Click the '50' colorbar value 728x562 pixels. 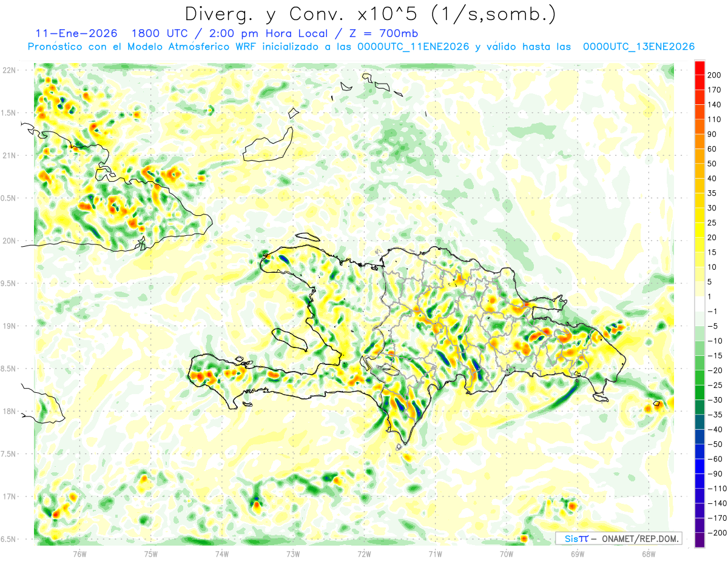point(713,164)
